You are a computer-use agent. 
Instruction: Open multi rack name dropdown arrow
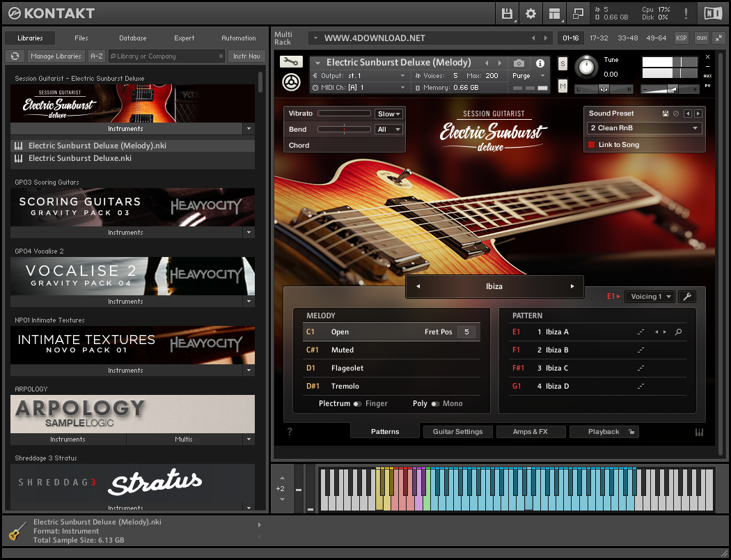[315, 38]
